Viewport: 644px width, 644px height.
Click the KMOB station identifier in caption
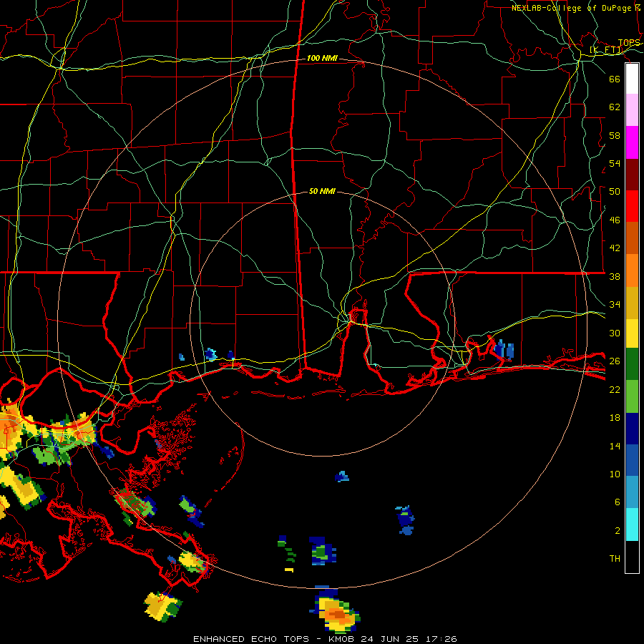coord(343,639)
